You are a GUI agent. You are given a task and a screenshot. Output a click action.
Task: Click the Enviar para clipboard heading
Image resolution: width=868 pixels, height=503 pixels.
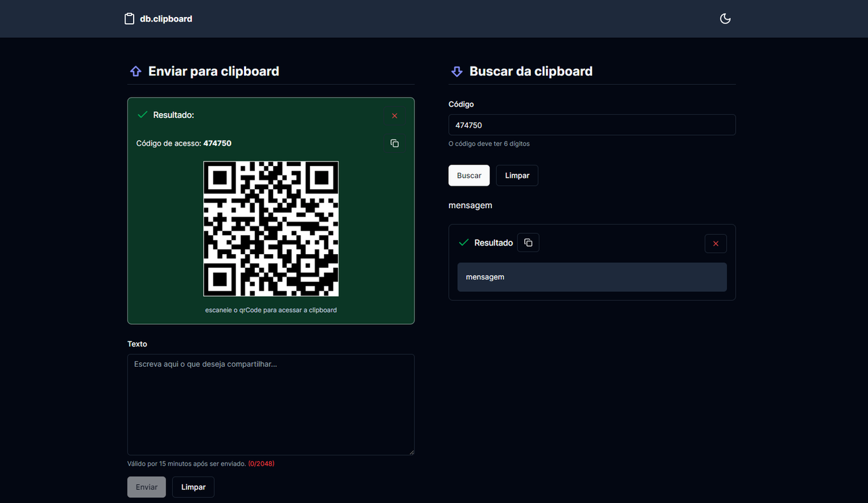tap(214, 71)
